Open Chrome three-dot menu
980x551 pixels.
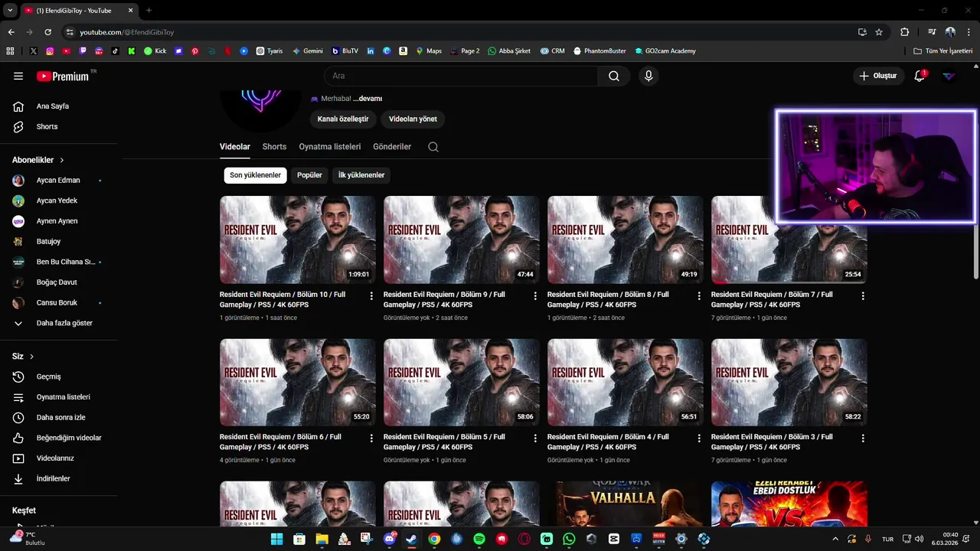968,32
